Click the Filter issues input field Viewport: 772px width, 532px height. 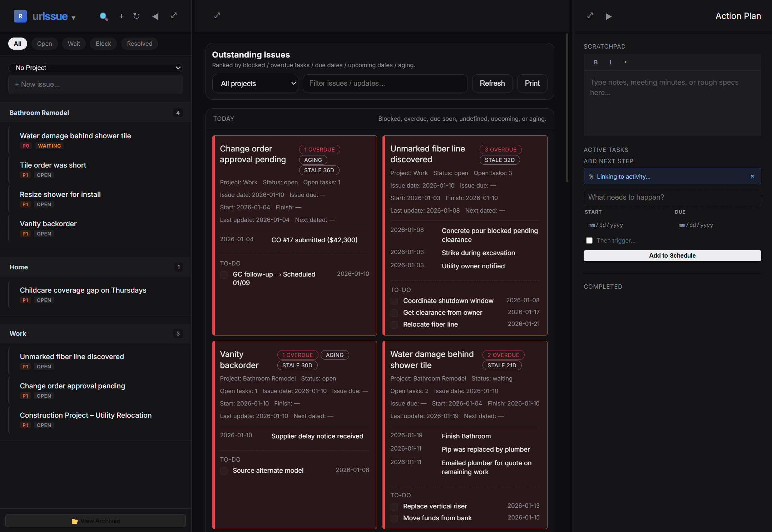tap(385, 84)
